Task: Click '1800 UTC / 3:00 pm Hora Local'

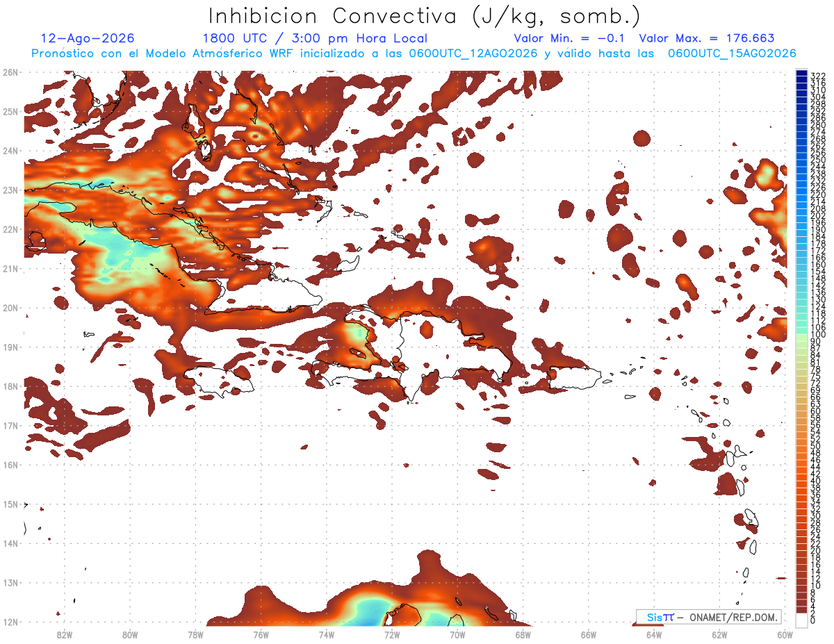Action: point(315,38)
